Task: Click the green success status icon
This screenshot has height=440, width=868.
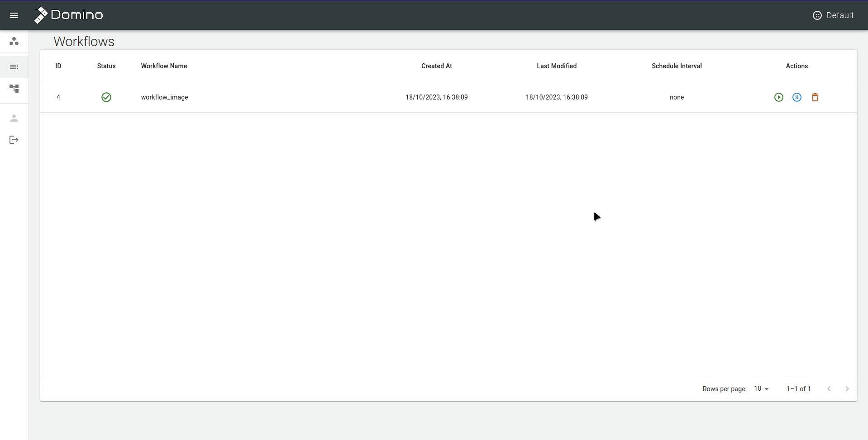Action: point(106,97)
